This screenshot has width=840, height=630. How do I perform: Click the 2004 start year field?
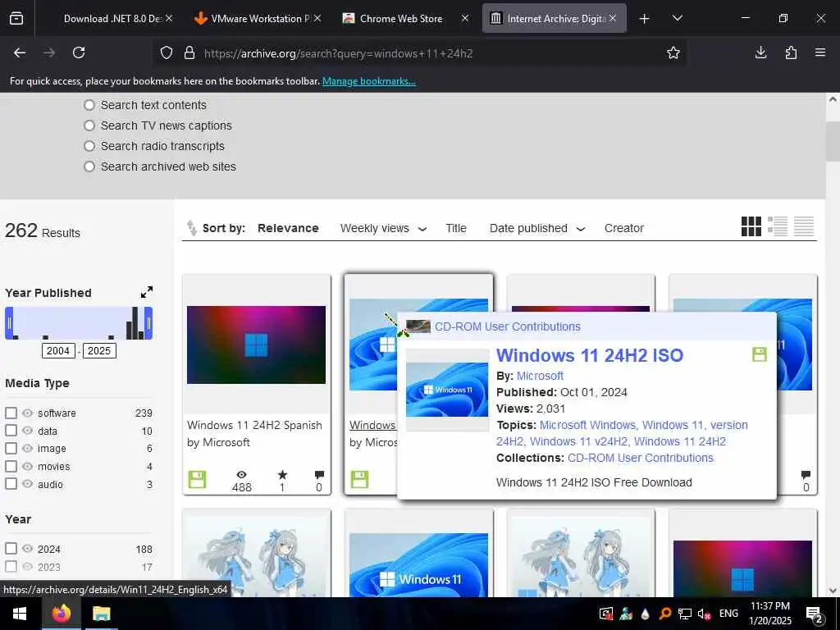[58, 351]
